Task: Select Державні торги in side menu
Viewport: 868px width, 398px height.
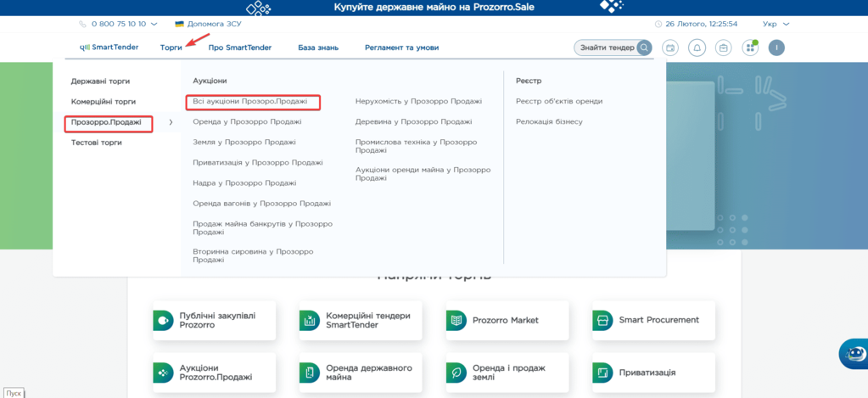Action: (x=100, y=81)
